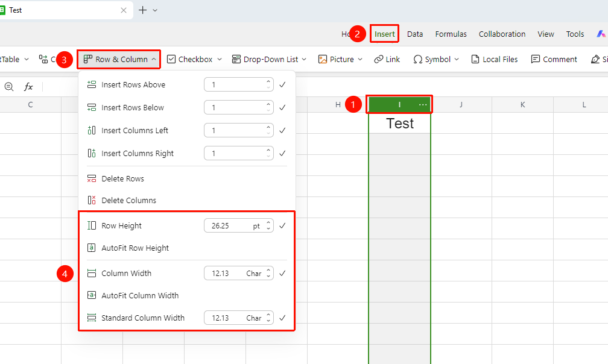Apply the Row Height value checkmark
The image size is (608, 364).
pyautogui.click(x=282, y=225)
